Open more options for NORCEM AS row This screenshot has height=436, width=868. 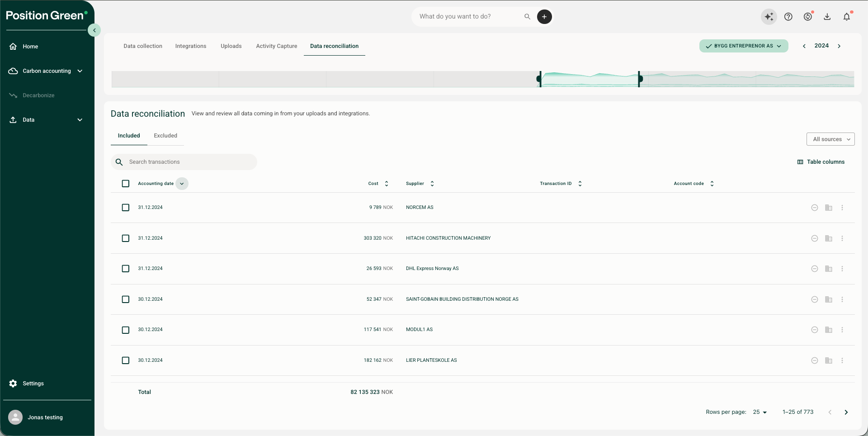[842, 208]
